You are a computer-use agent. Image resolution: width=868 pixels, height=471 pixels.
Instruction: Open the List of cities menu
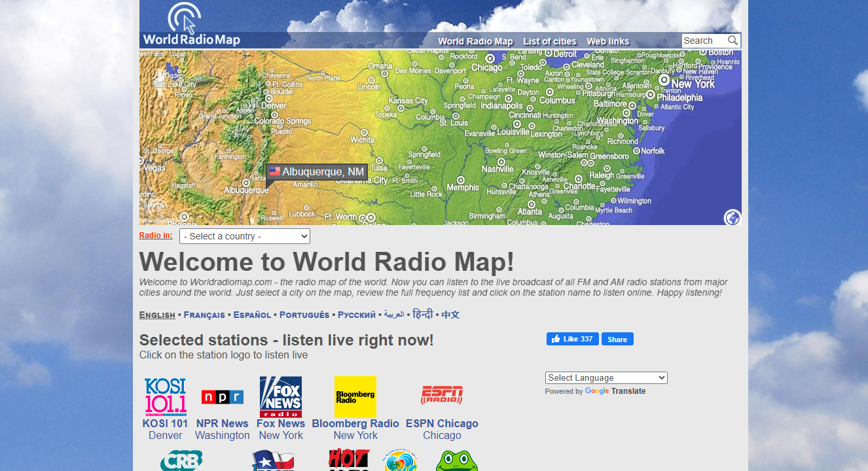pos(550,41)
